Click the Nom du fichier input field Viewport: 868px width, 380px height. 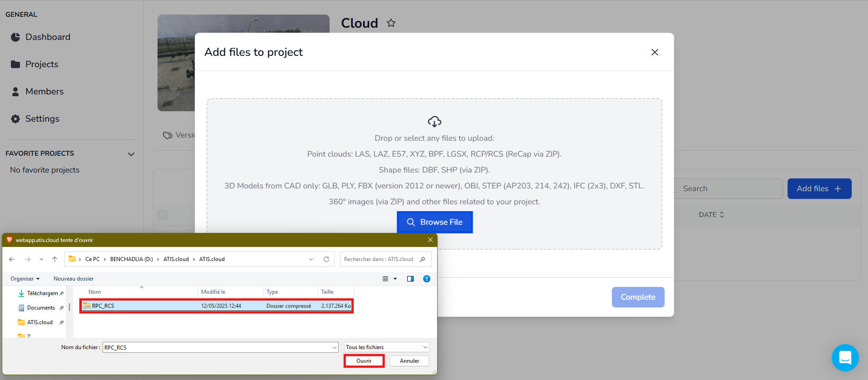(x=218, y=347)
